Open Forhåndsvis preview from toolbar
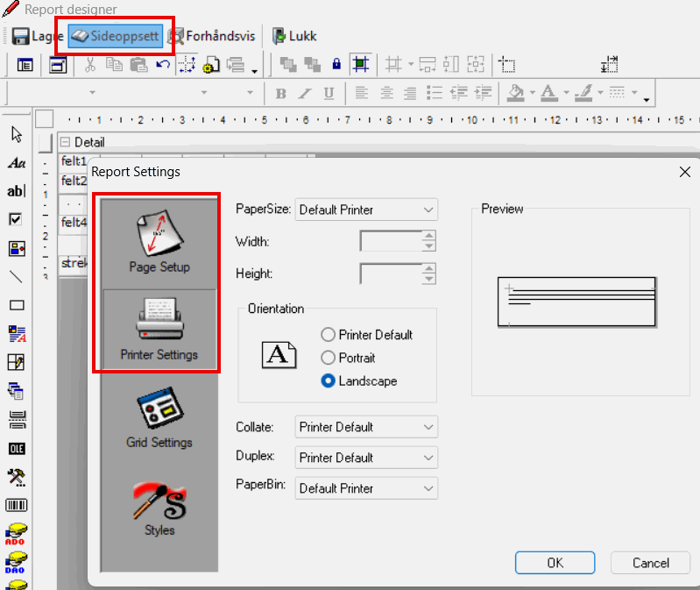700x590 pixels. click(212, 36)
